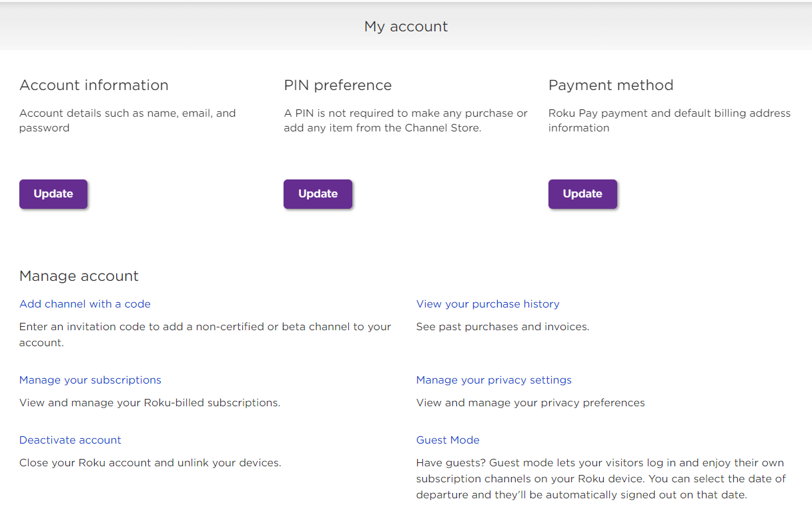812x521 pixels.
Task: Click the Account information heading
Action: 94,85
